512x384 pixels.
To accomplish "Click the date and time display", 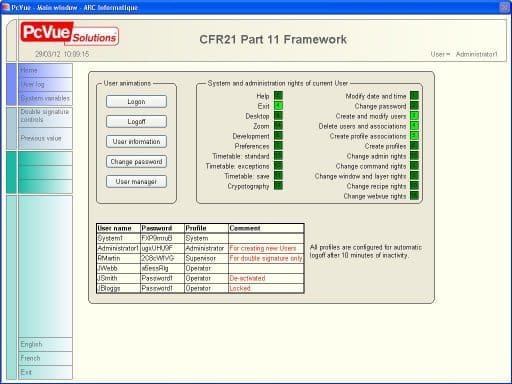I will coord(62,54).
